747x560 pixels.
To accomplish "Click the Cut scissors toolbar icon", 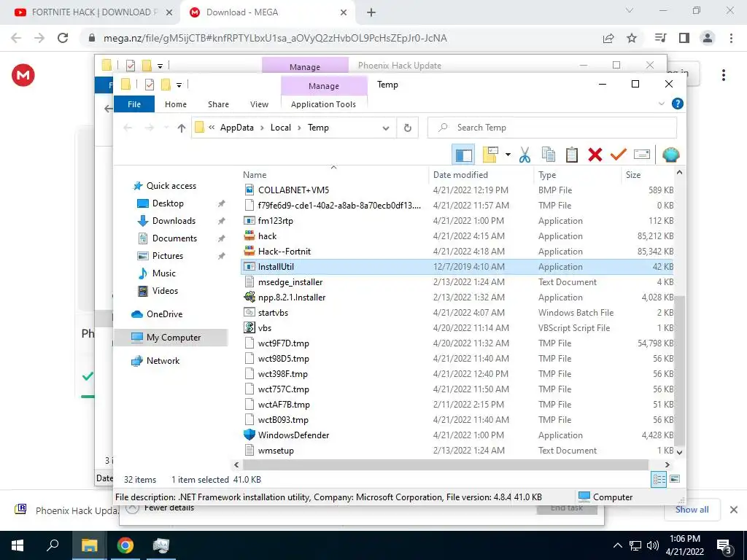I will [525, 155].
